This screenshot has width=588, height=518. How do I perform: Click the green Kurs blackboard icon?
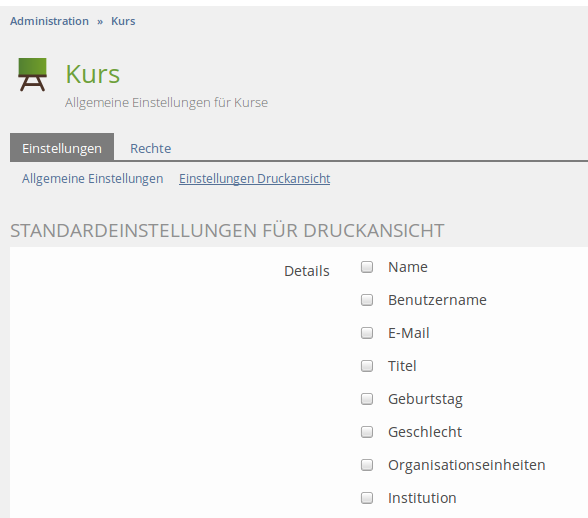(x=33, y=74)
